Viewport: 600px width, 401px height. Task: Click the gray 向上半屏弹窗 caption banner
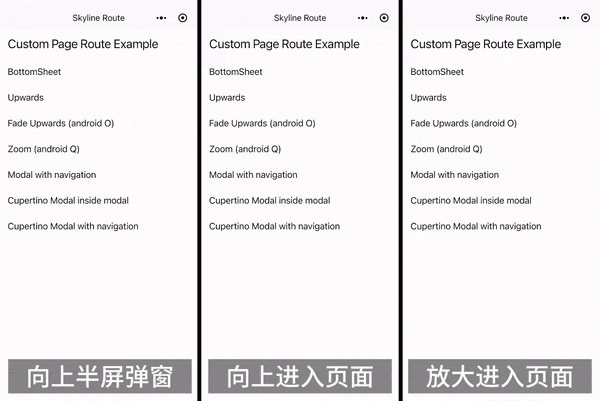[x=100, y=376]
